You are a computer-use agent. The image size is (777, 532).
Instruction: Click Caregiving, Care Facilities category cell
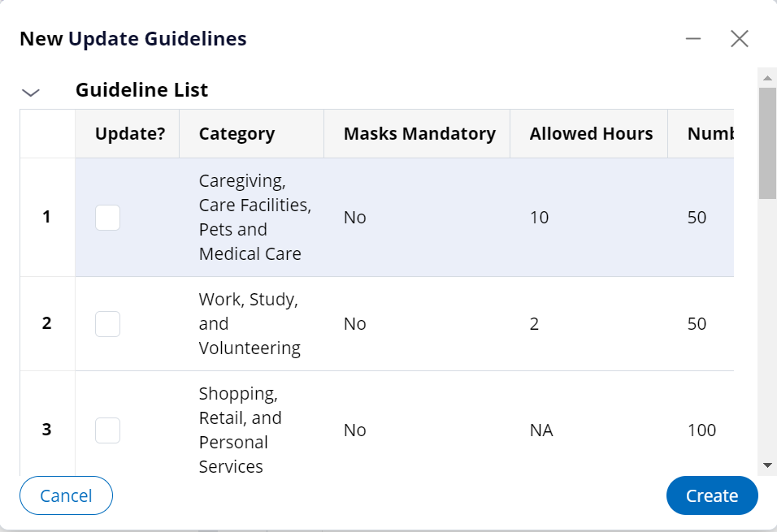pyautogui.click(x=254, y=218)
